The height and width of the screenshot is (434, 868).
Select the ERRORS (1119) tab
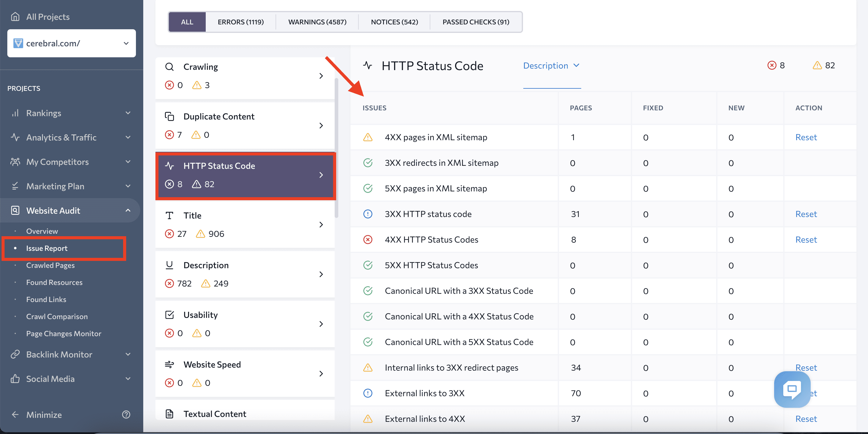[241, 22]
